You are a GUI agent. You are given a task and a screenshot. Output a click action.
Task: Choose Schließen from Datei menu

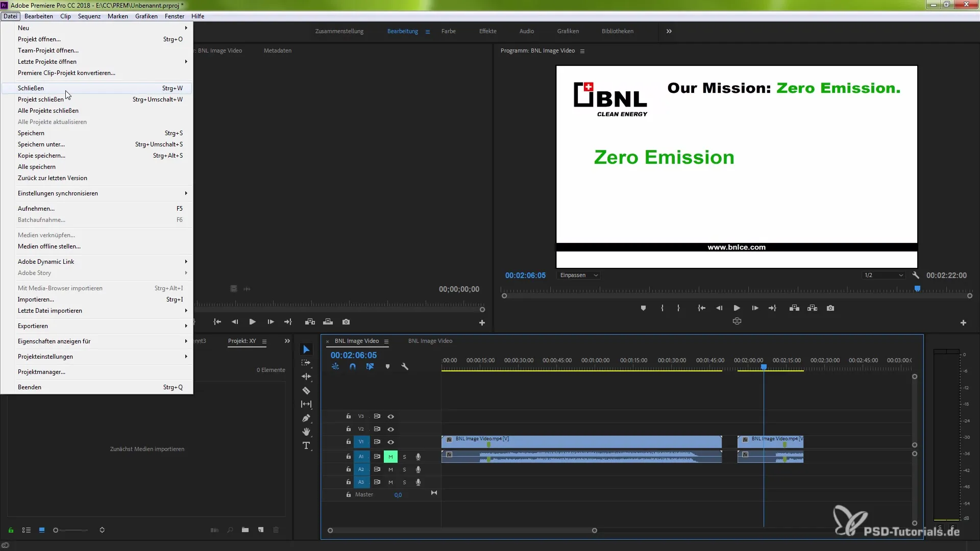[x=97, y=88]
